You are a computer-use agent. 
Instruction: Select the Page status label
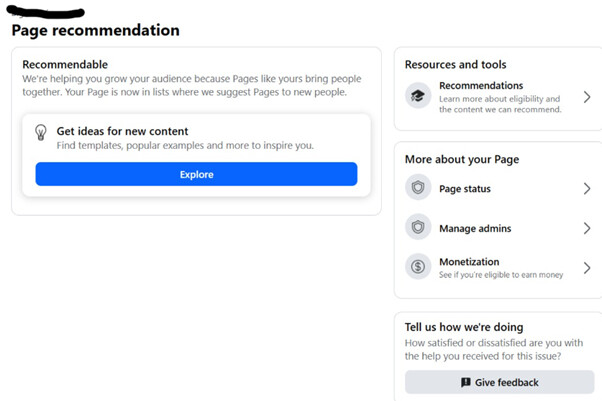[465, 188]
